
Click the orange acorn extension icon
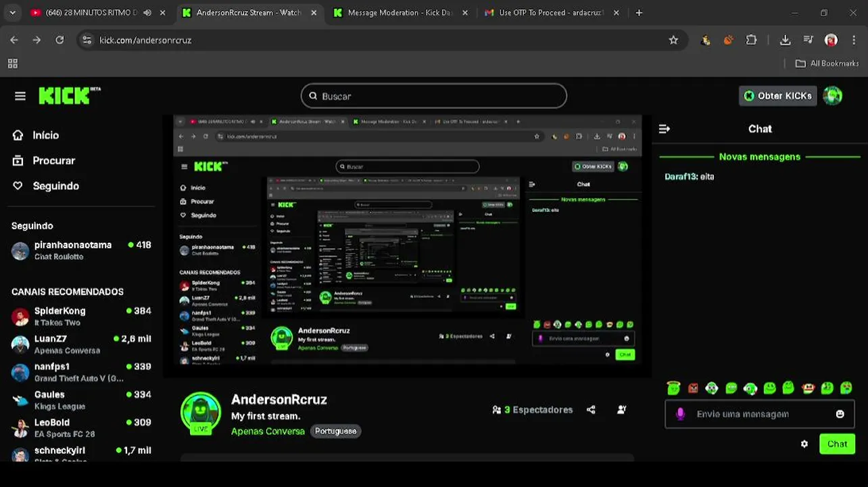tap(728, 40)
